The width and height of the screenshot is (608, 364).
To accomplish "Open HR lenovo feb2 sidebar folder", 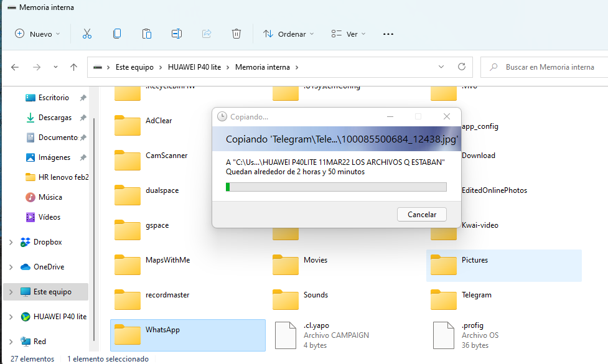I will (57, 177).
